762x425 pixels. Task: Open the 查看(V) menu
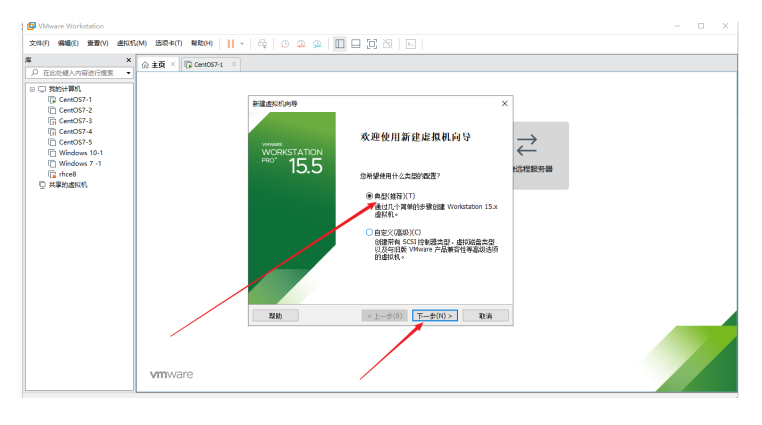(x=97, y=43)
